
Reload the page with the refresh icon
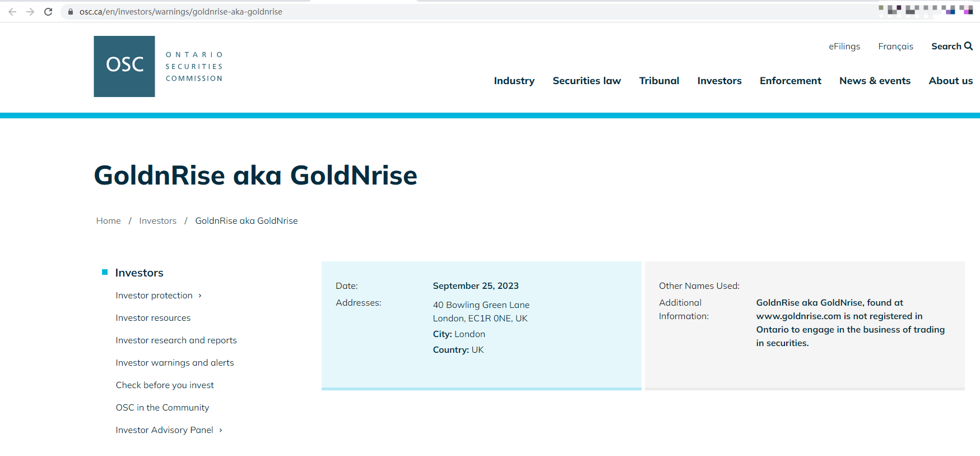point(48,12)
